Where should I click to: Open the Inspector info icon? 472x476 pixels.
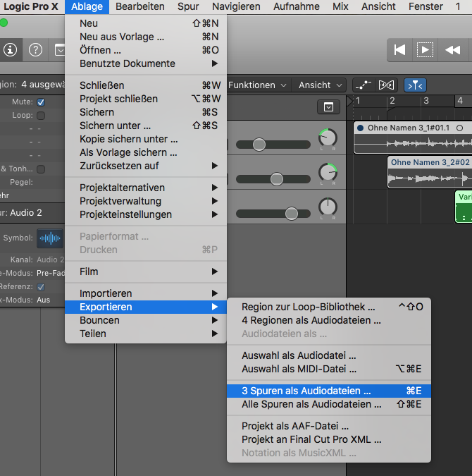coord(11,49)
